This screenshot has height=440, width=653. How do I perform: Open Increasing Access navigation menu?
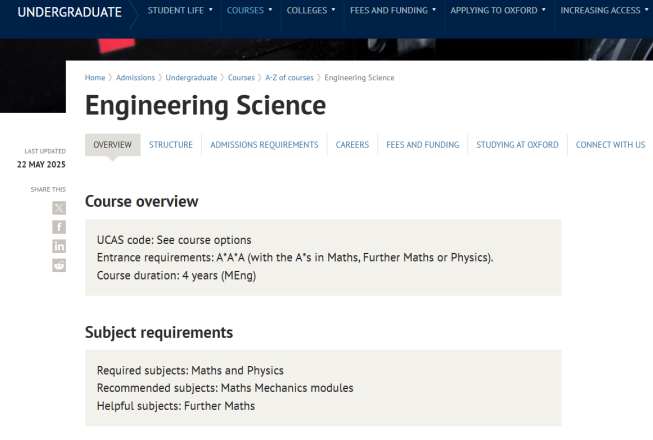[604, 10]
